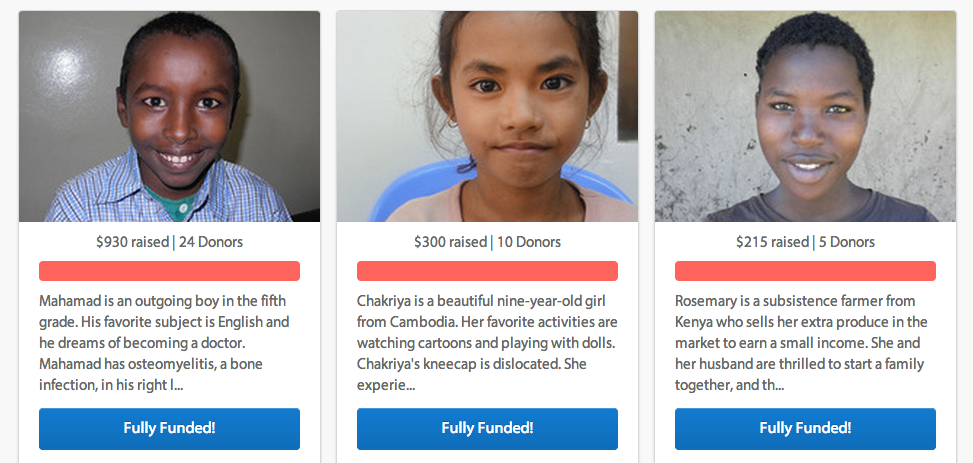Expand the truncated "She experie..." text
Image resolution: width=973 pixels, height=463 pixels.
(386, 385)
